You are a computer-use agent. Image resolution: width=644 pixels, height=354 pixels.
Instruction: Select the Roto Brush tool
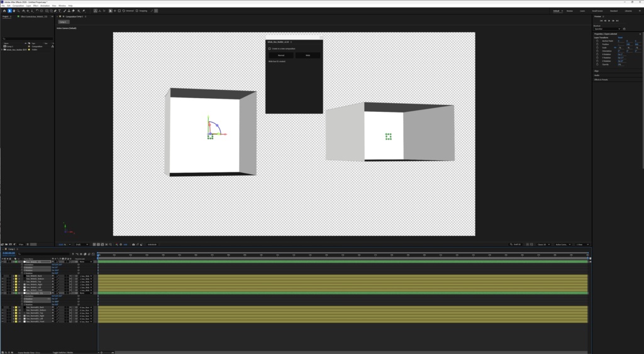(x=79, y=11)
